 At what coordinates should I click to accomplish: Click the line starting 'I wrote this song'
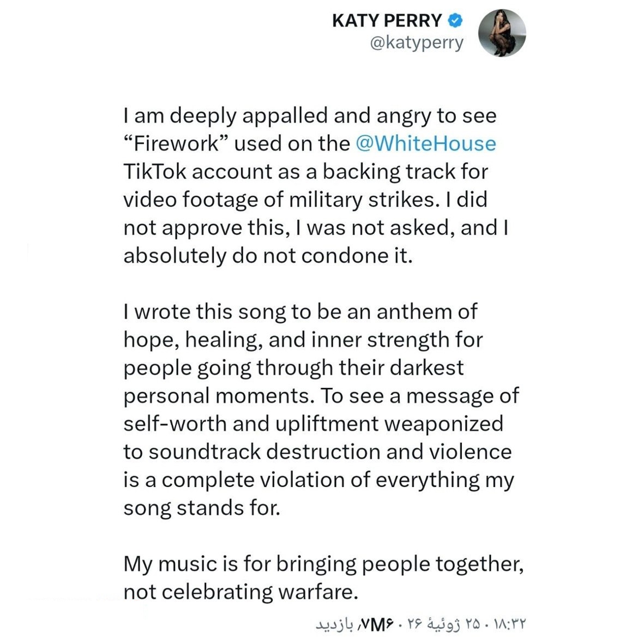(x=300, y=312)
